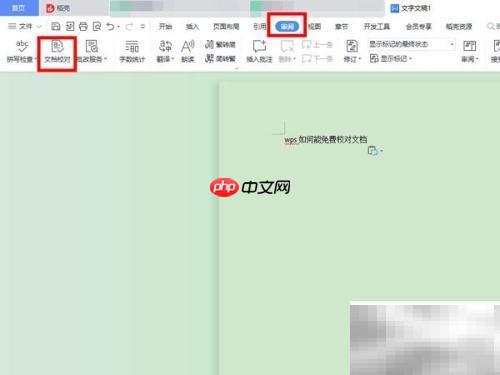Viewport: 500px width, 375px height.
Task: Click the translate (翻译) icon
Action: tap(165, 47)
